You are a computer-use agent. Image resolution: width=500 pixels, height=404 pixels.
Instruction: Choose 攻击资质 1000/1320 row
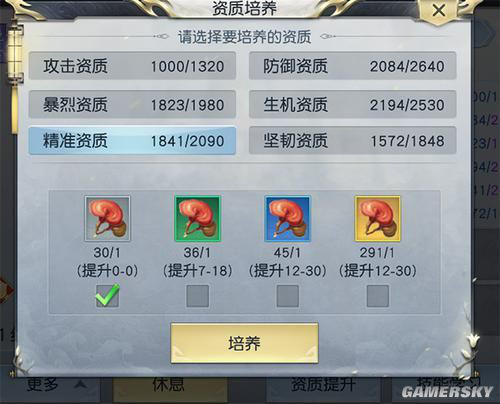[132, 66]
